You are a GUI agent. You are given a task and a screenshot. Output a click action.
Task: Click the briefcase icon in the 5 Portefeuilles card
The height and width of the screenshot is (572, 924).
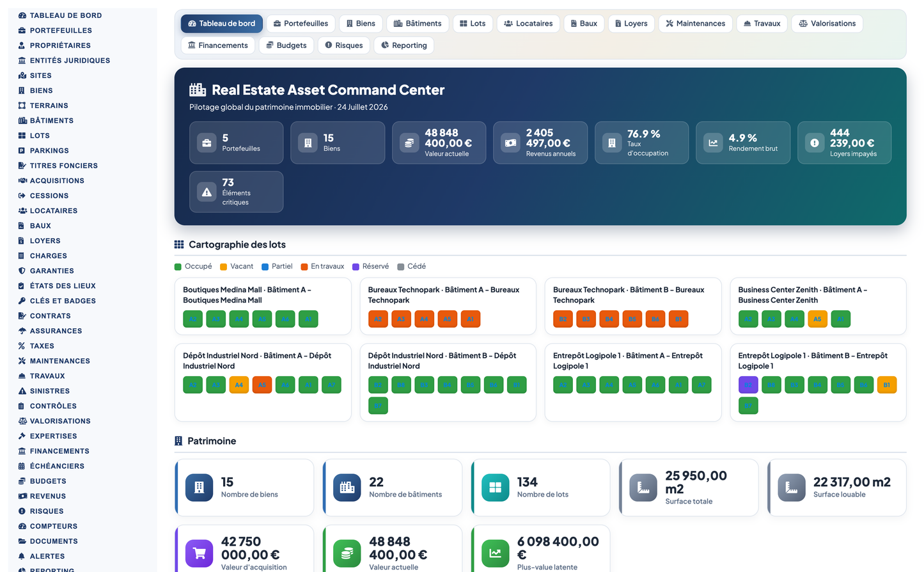[x=207, y=143]
